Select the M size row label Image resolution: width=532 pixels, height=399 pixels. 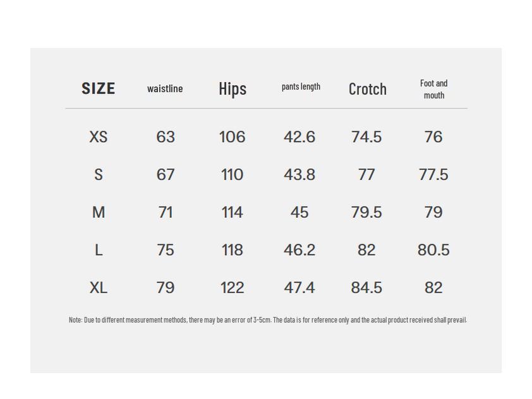[x=98, y=212]
